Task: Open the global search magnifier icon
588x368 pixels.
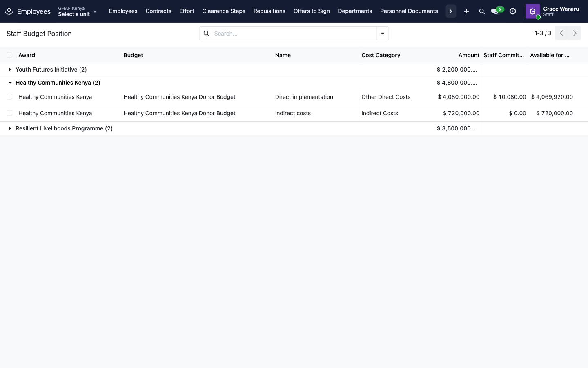Action: pos(482,11)
